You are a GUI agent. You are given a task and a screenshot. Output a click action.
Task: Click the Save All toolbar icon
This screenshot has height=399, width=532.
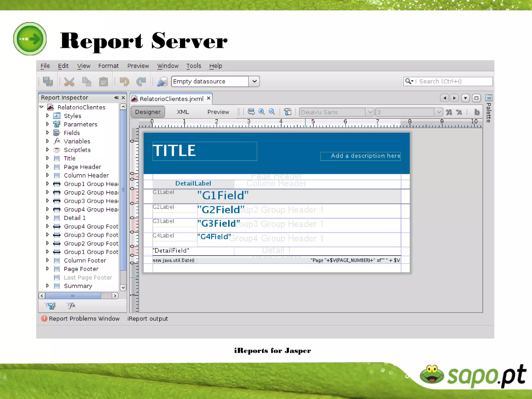click(x=48, y=82)
